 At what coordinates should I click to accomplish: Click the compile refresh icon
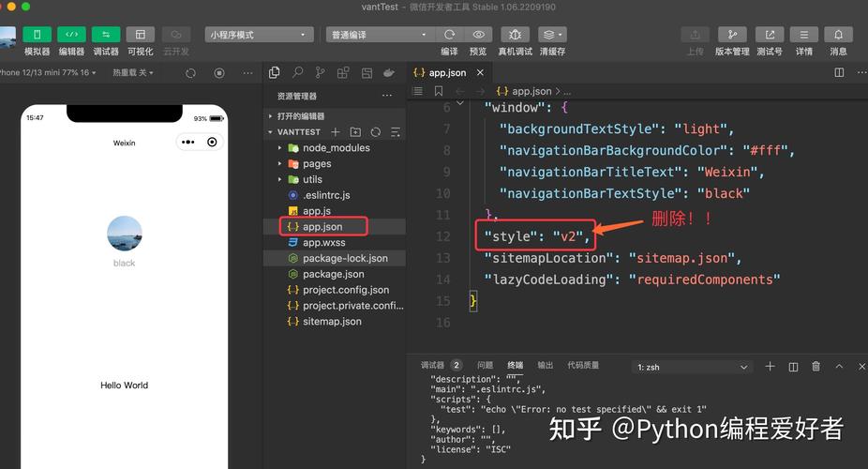450,35
